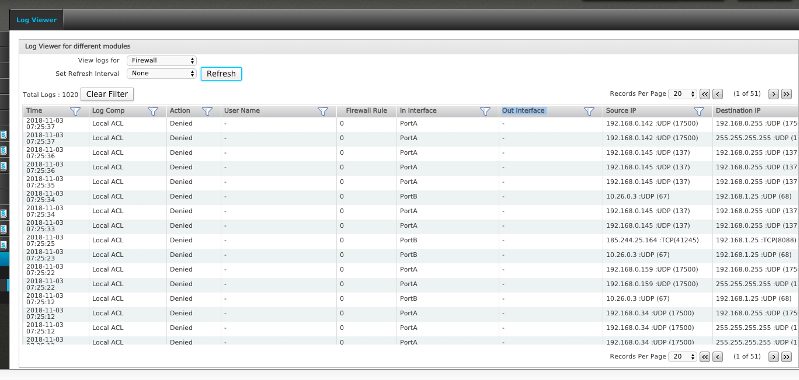Sort by the Time column header
This screenshot has height=380, width=799.
click(x=35, y=111)
